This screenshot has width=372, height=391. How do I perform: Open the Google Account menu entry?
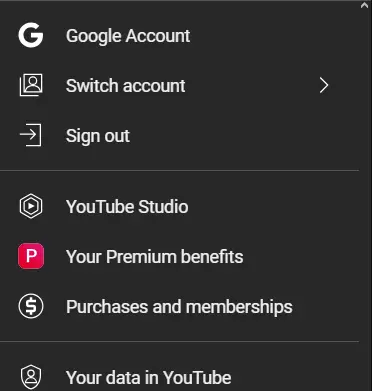click(179, 36)
